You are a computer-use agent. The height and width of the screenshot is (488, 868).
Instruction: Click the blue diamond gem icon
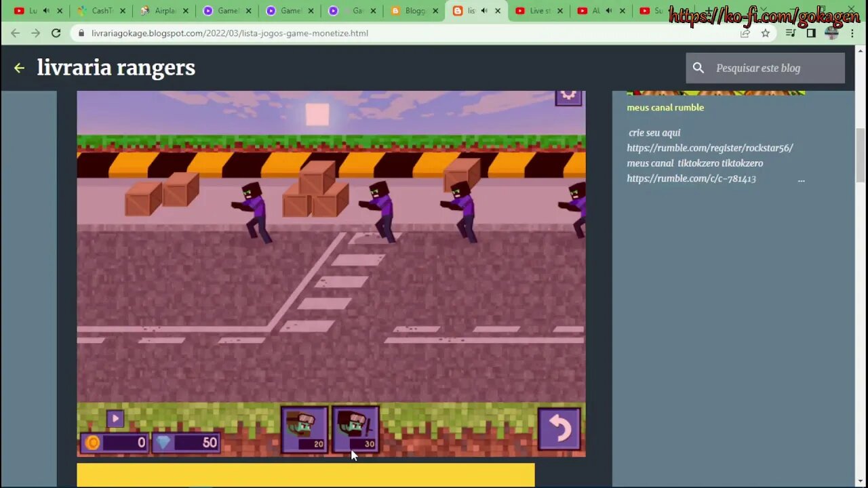[163, 443]
